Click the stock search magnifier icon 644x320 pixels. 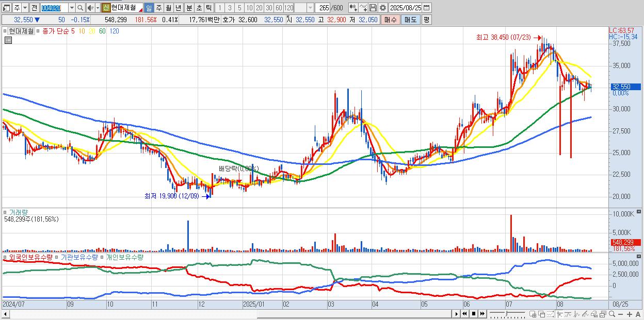pos(80,8)
